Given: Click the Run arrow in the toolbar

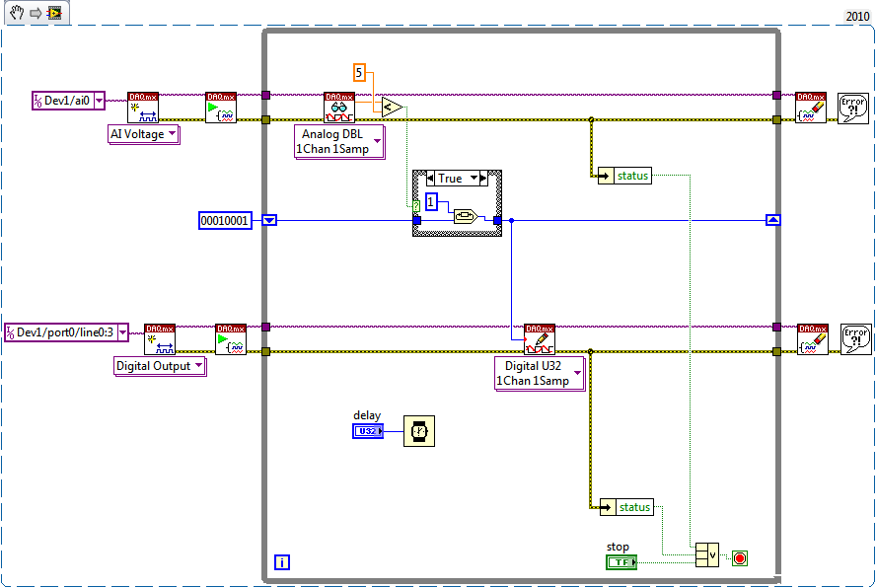Looking at the screenshot, I should [36, 14].
